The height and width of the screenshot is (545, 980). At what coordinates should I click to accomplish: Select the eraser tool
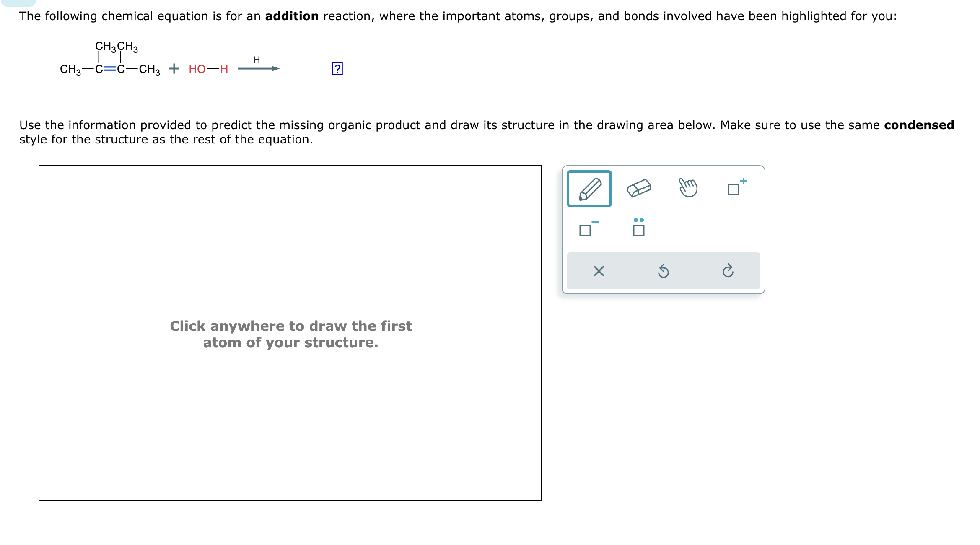click(x=639, y=188)
